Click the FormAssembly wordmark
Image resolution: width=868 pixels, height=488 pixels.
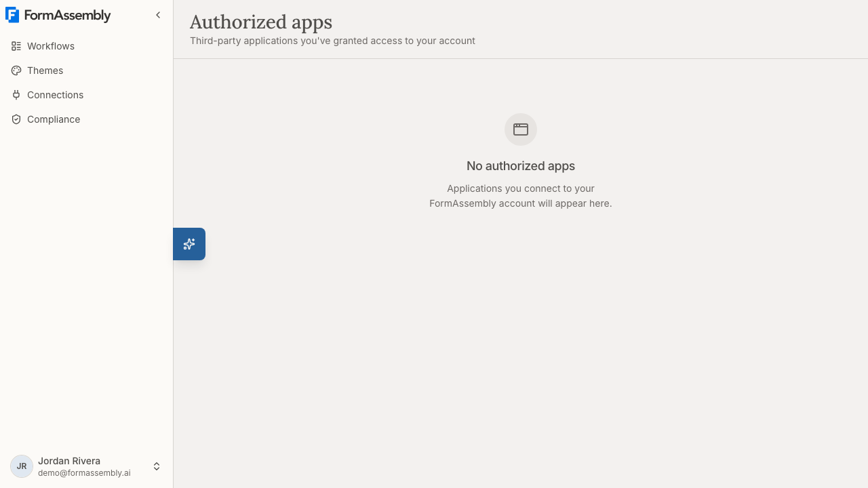tap(67, 16)
